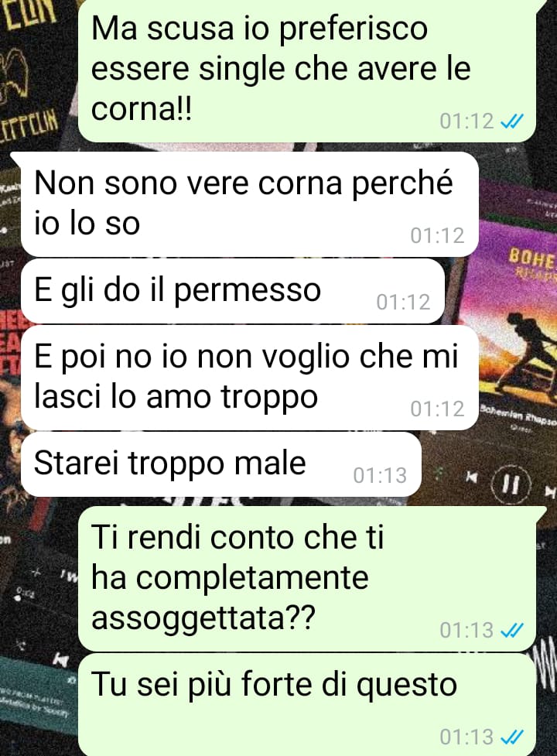
Task: Tap the 'E gli do il permesso' bubble
Action: point(233,291)
